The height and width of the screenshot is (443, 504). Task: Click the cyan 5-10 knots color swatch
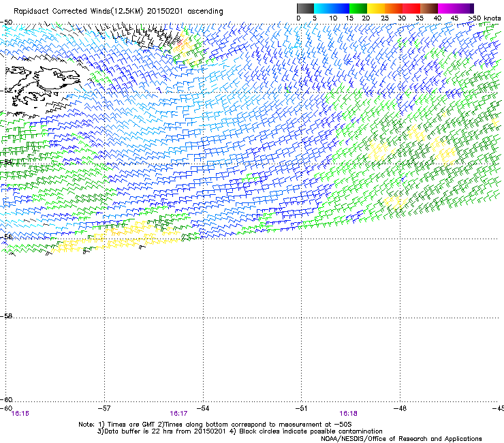[323, 8]
